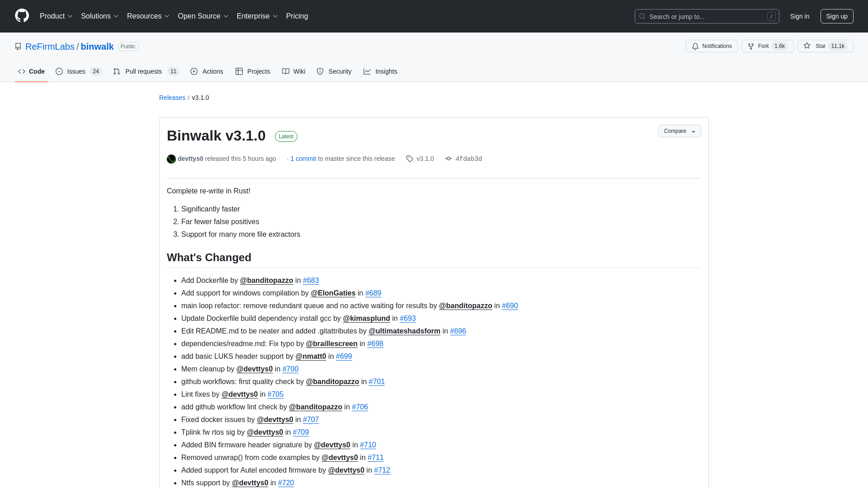Open the Pricing page

click(297, 16)
